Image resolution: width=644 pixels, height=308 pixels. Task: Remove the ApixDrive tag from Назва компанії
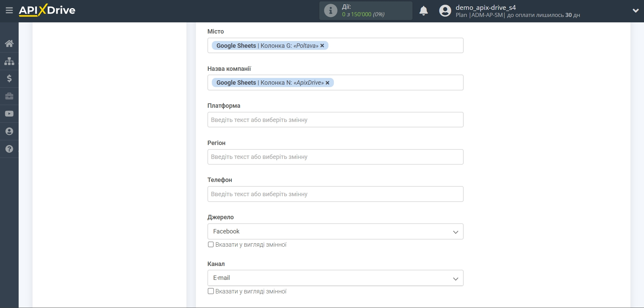pos(327,83)
